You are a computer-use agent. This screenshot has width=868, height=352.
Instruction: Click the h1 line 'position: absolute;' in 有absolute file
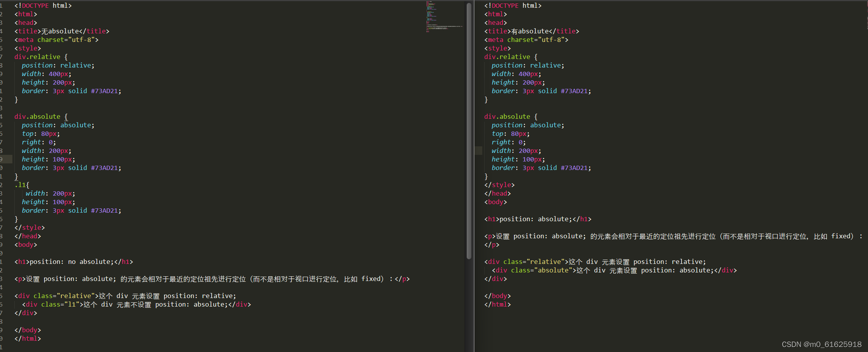538,219
